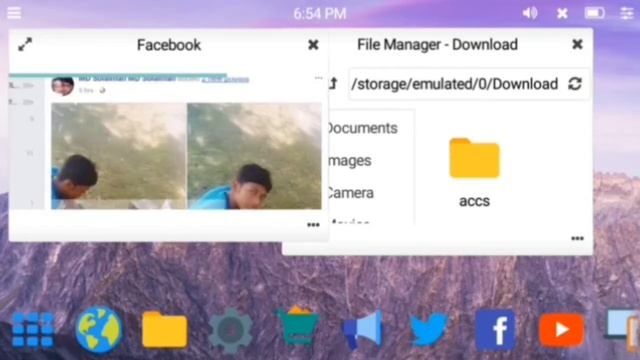Open the accs folder
The image size is (640, 360).
point(474,158)
